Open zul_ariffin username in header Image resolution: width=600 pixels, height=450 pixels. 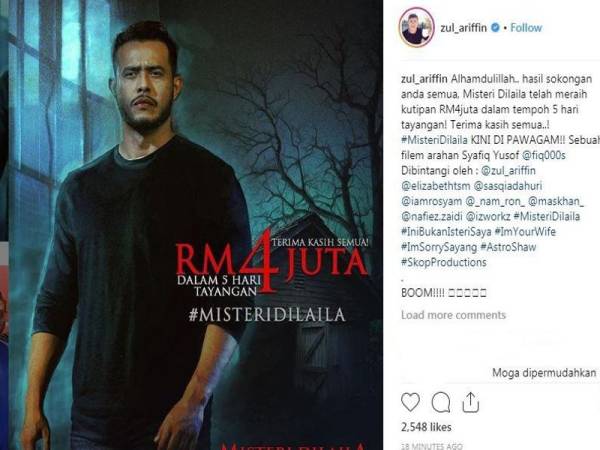pyautogui.click(x=463, y=28)
